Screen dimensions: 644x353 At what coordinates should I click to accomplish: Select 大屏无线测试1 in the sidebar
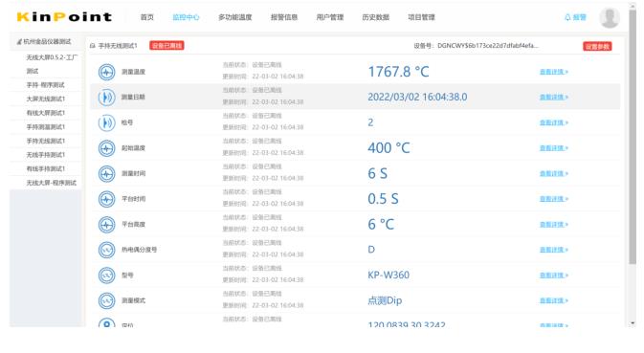46,99
